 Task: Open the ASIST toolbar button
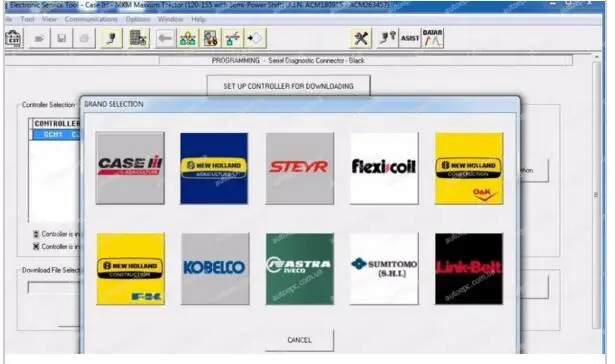point(410,38)
